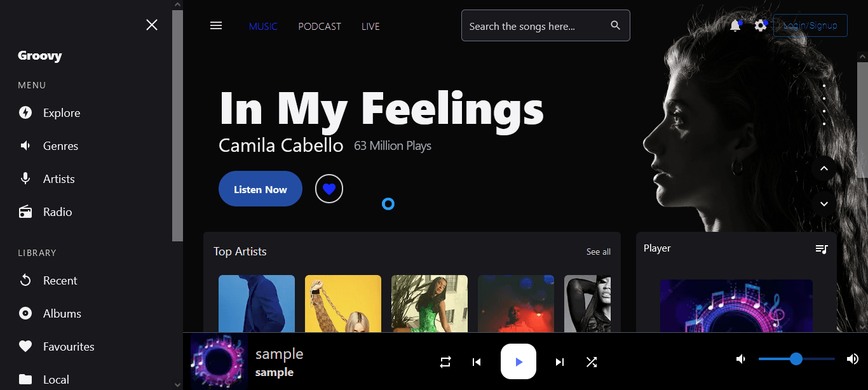Screen dimensions: 868x390
Task: Toggle shuffle playback
Action: 592,362
